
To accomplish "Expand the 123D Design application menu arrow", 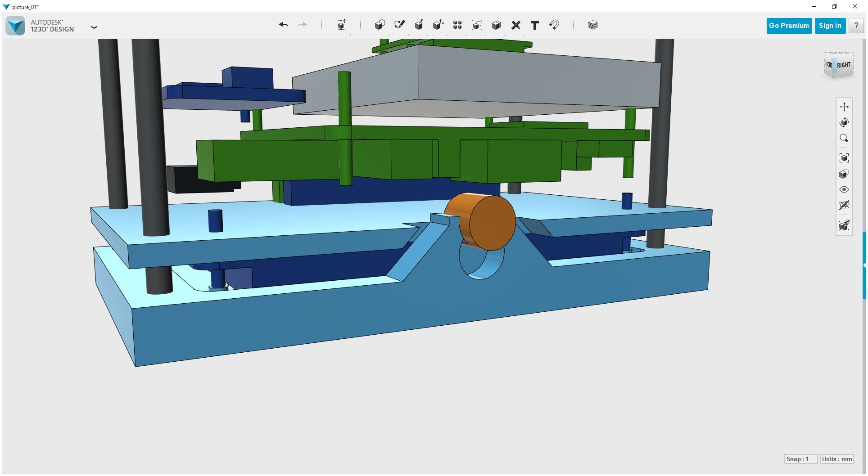I will 94,27.
